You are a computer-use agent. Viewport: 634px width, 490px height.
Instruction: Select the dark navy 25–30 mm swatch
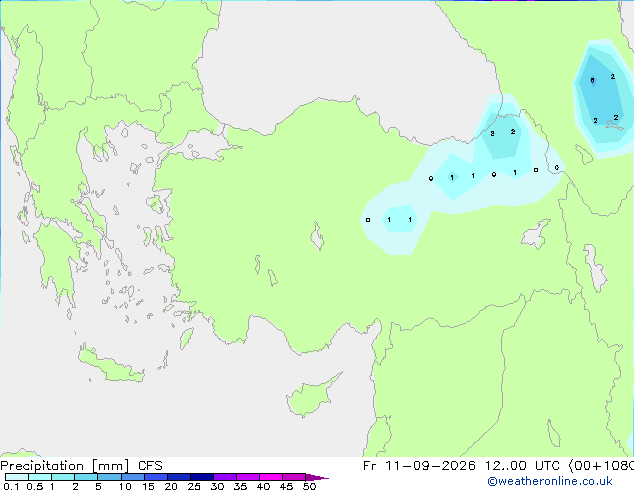point(202,477)
